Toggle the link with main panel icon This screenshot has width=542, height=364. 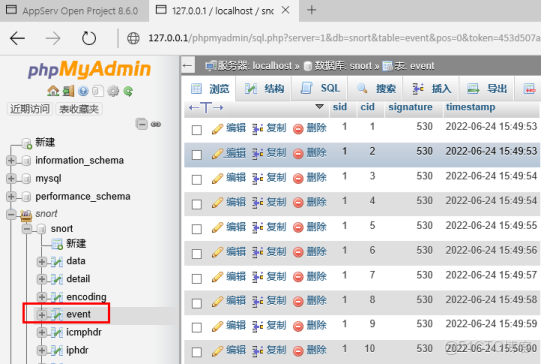tap(156, 124)
